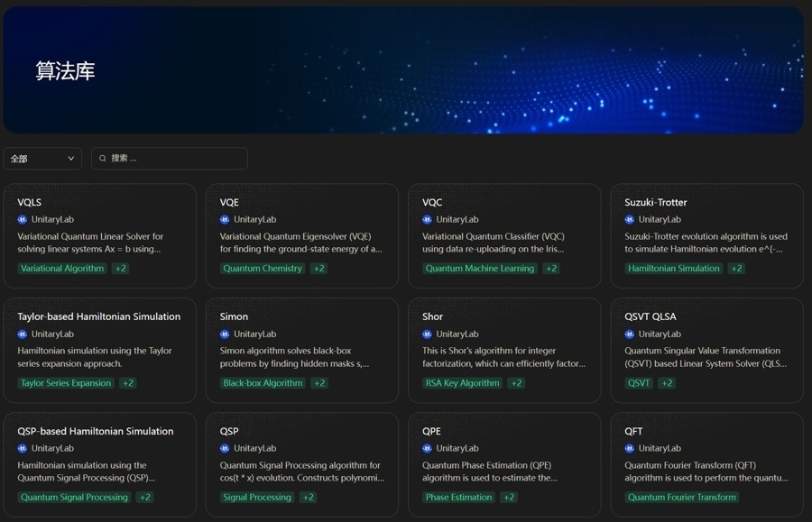Select the Hamiltonian Simulation tag
812x522 pixels.
click(674, 269)
